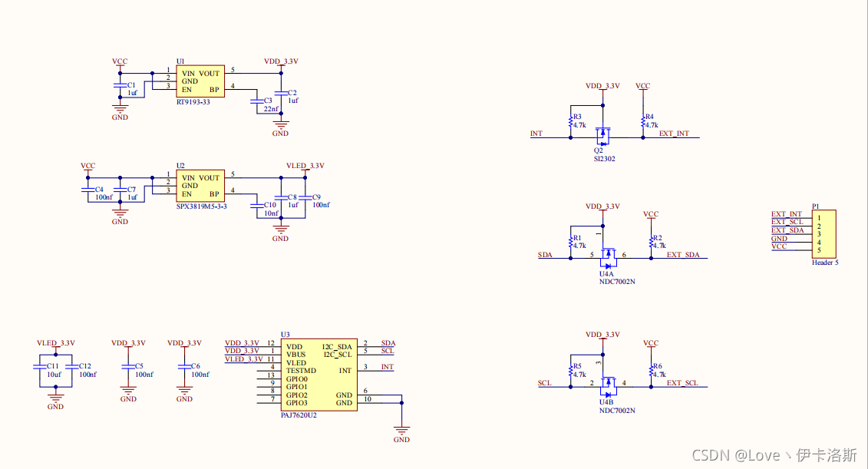868x469 pixels.
Task: Click the "I2C_SCL" pin name on U3
Action: 338,355
